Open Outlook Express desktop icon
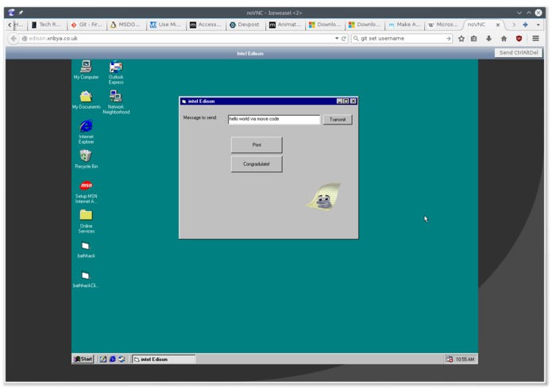 pyautogui.click(x=116, y=72)
